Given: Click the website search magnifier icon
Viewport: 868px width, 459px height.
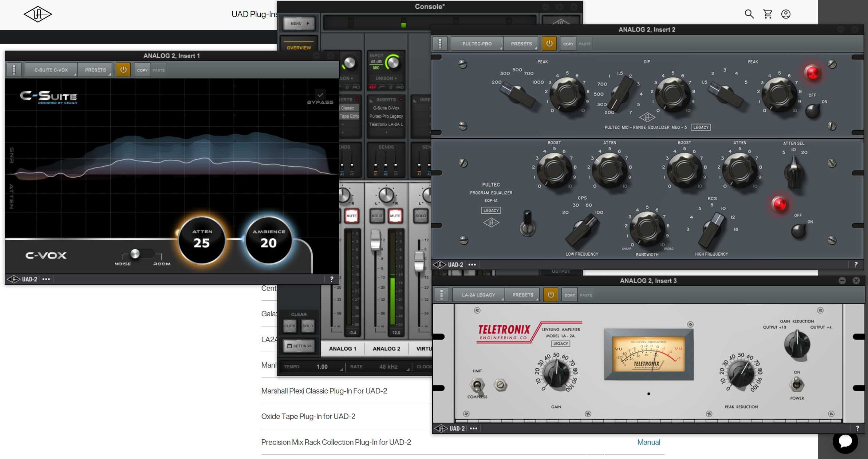Looking at the screenshot, I should (749, 14).
